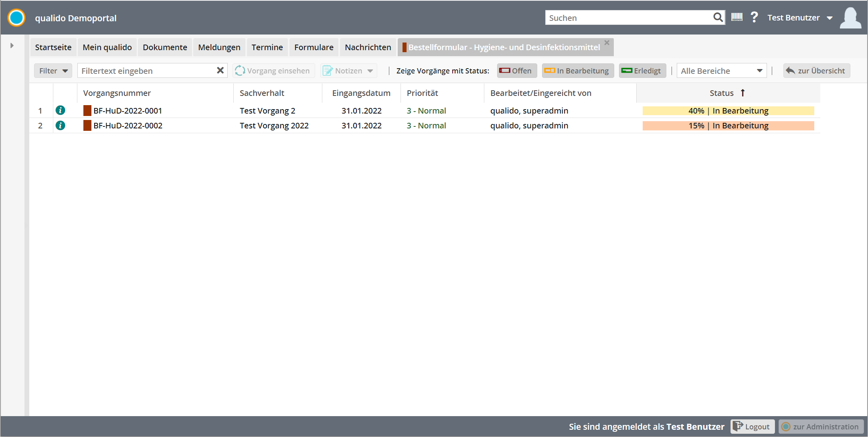Click into the Filtertext eingeben field

point(146,71)
